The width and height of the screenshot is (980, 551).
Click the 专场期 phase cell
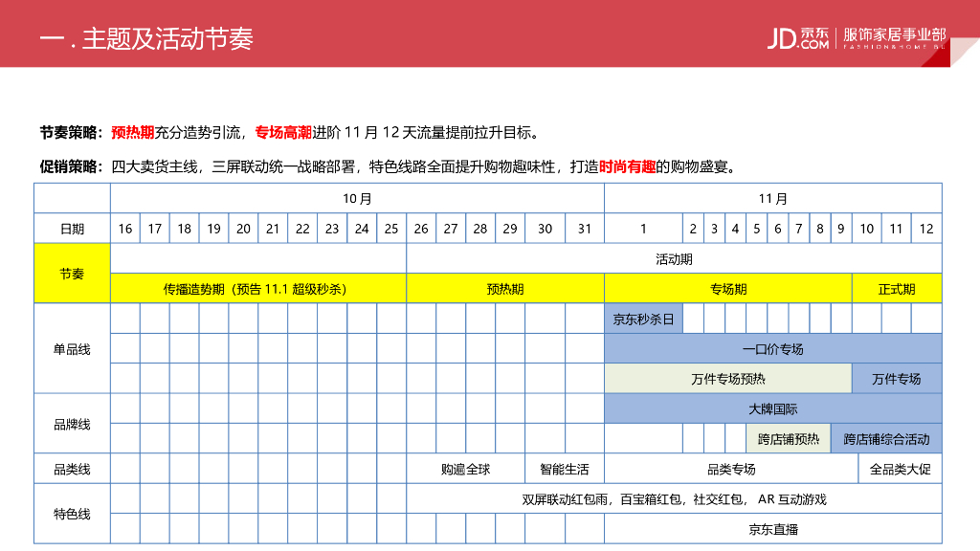tap(727, 289)
